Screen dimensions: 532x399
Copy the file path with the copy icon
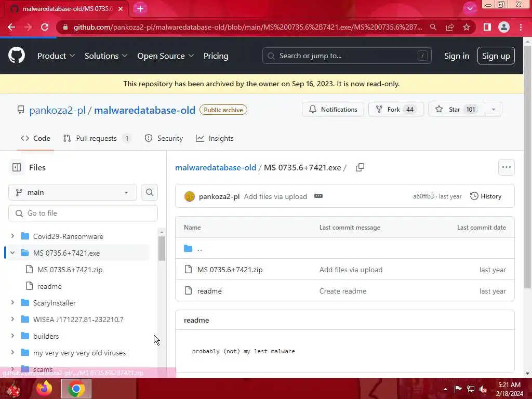(x=360, y=167)
